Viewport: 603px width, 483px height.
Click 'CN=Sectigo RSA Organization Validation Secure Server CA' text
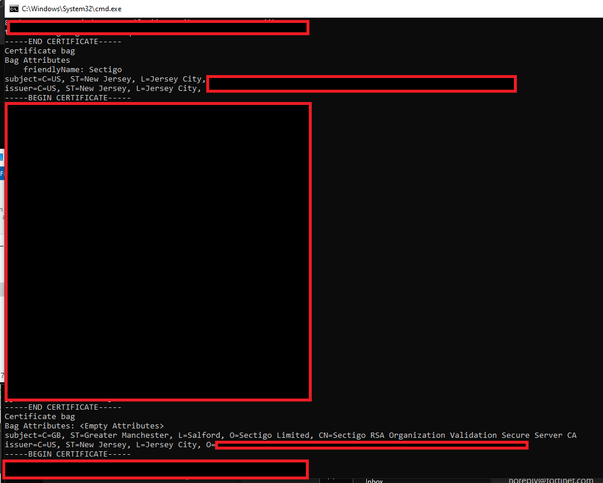point(447,435)
